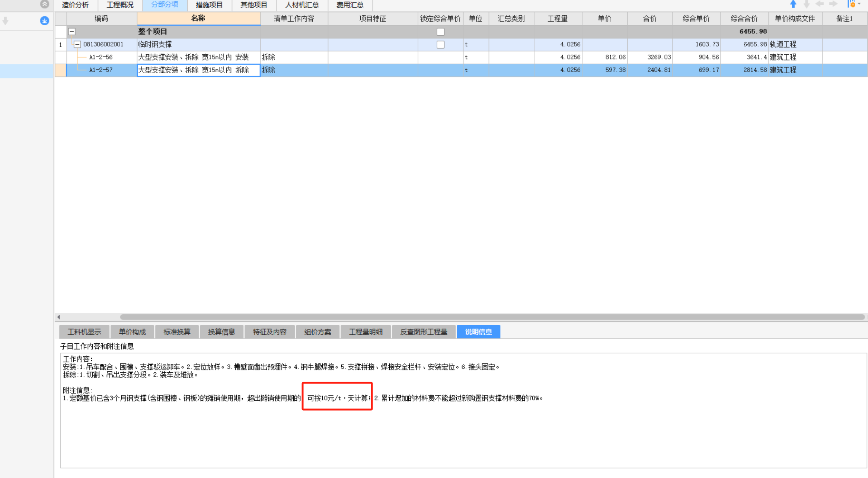Click the collapse-up chevron circle icon

click(x=44, y=4)
